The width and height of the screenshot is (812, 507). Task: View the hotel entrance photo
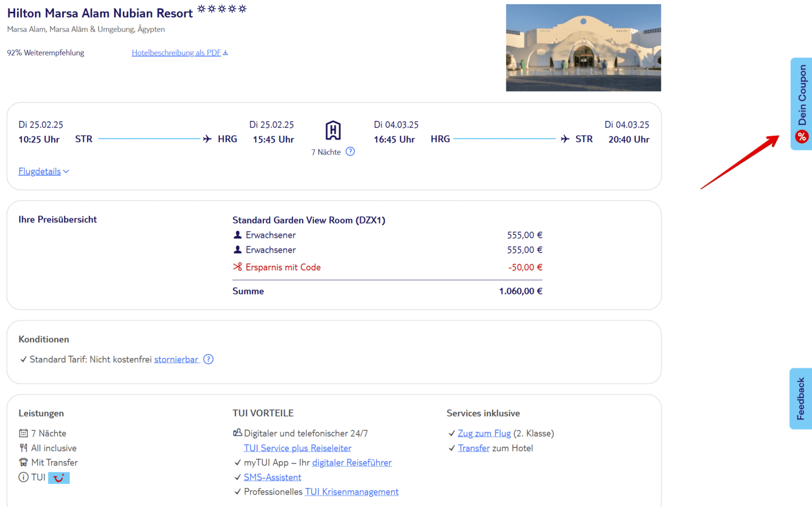[x=583, y=48]
